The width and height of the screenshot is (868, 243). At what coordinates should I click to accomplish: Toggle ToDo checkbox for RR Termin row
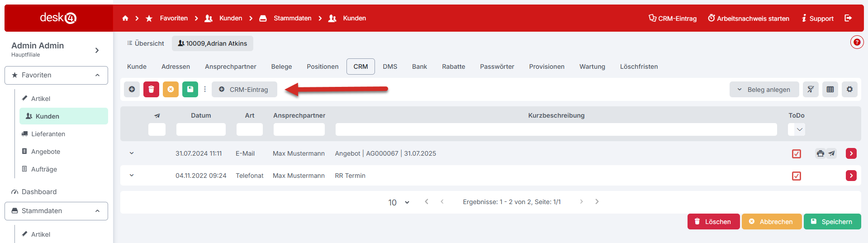[797, 176]
